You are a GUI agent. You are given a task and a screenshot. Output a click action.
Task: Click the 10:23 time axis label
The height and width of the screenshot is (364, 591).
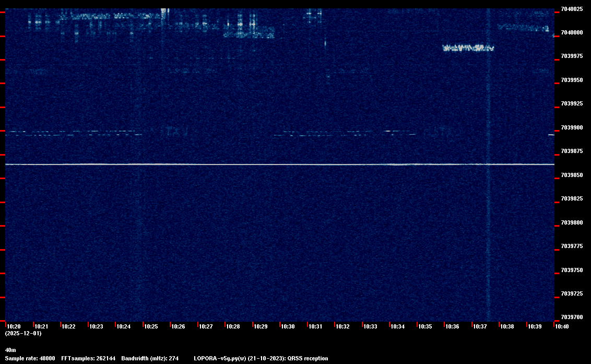(96, 326)
